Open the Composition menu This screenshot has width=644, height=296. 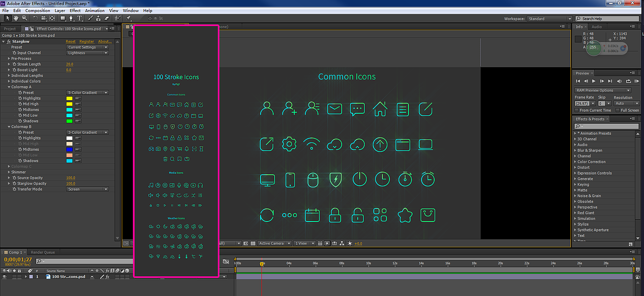pos(38,11)
